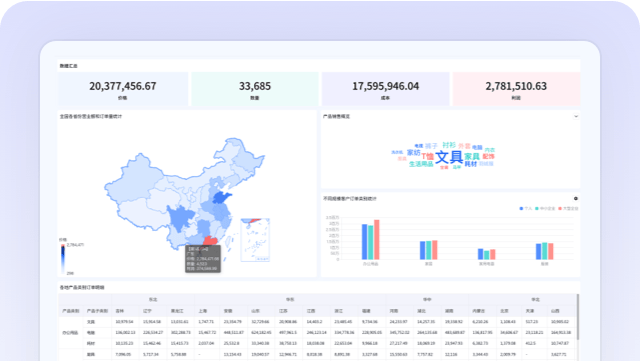
Task: Select the red Guangdong province on the map
Action: pyautogui.click(x=210, y=240)
